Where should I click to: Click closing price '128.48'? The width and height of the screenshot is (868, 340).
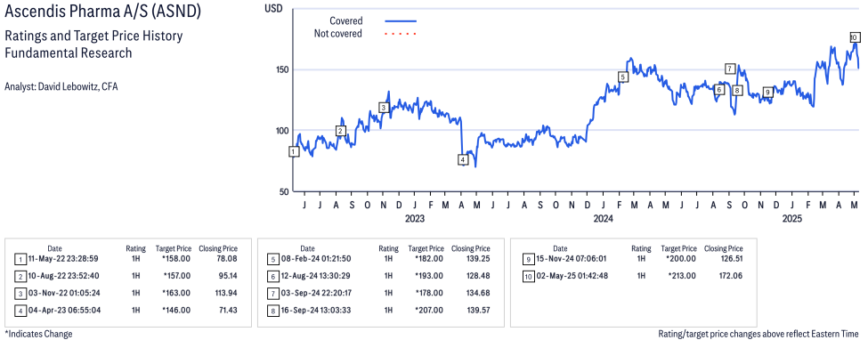478,276
